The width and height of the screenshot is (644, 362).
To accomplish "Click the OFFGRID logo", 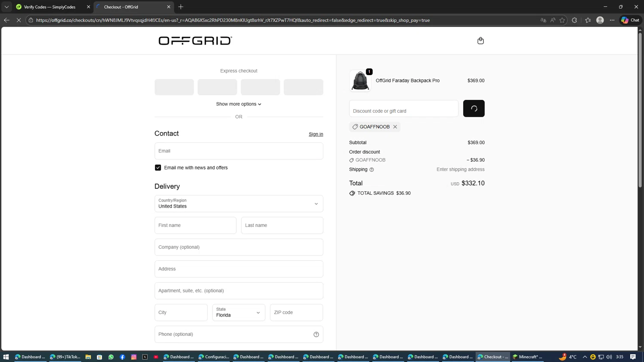I will [x=195, y=41].
